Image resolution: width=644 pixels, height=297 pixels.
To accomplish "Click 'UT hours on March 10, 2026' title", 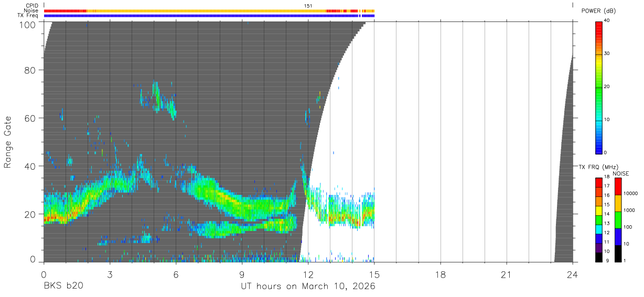I will (x=308, y=287).
